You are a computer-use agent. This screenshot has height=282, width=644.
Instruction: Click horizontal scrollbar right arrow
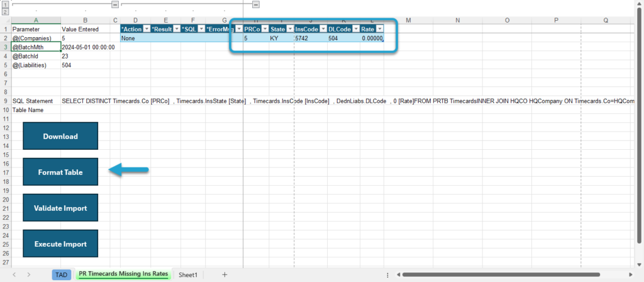631,274
